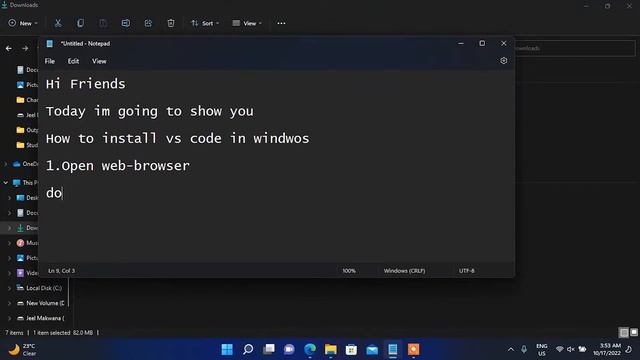Click the microphone icon in system tray
The height and width of the screenshot is (360, 640).
coord(524,349)
